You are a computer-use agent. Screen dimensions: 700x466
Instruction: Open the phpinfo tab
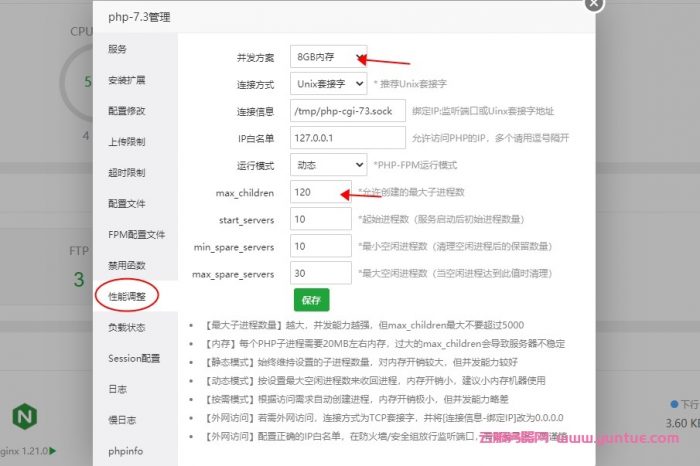click(126, 450)
